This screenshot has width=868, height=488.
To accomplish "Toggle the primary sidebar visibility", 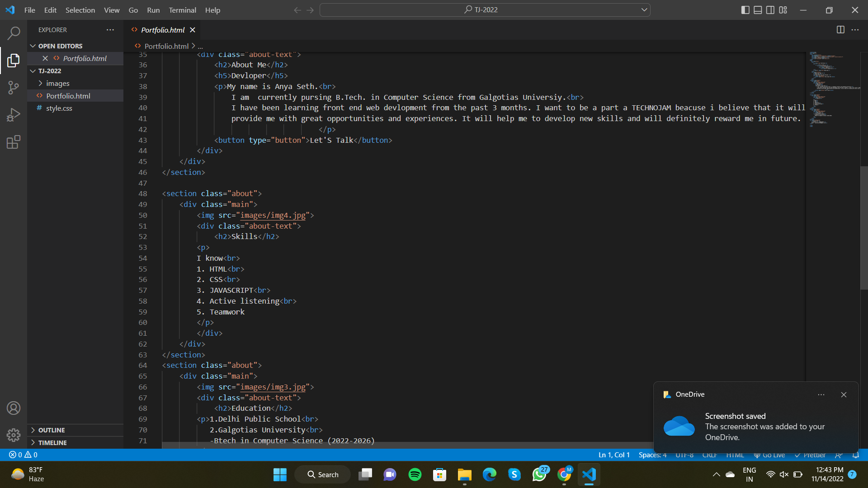I will 745,9.
